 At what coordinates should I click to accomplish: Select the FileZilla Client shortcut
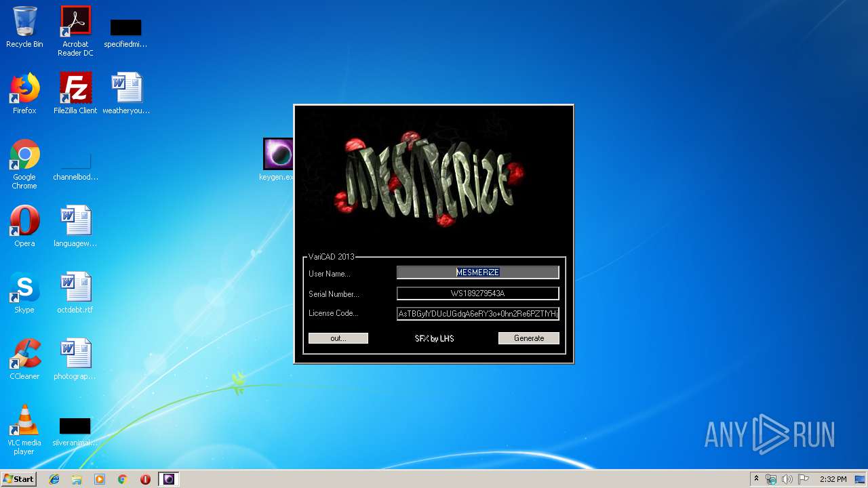(x=75, y=94)
